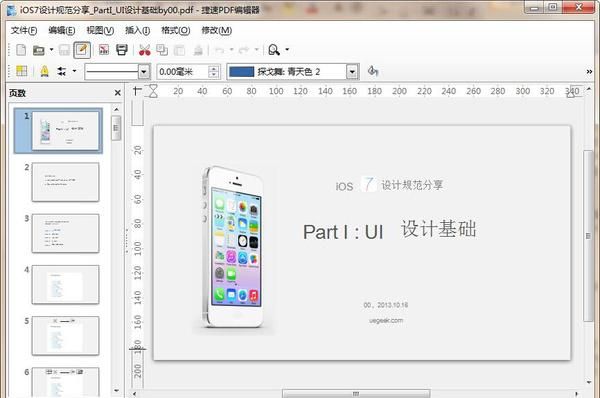Click the iPhone image on the slide
600x398 pixels.
pyautogui.click(x=233, y=247)
